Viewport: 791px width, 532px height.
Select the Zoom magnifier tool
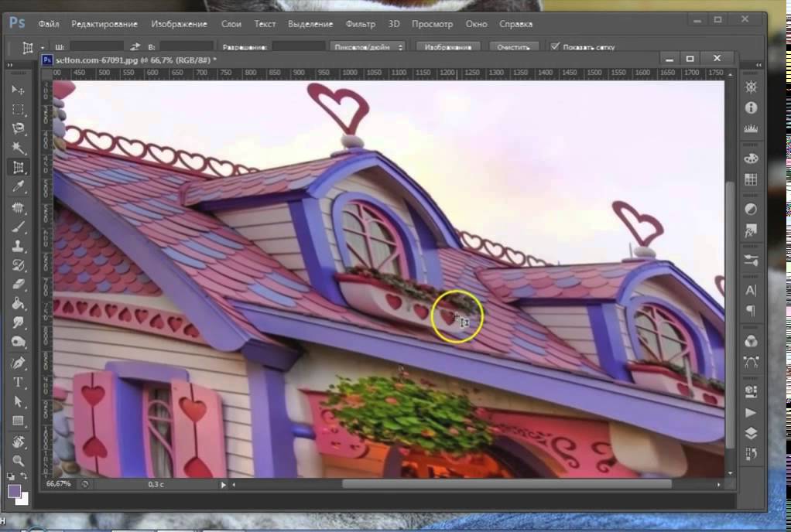pyautogui.click(x=18, y=460)
